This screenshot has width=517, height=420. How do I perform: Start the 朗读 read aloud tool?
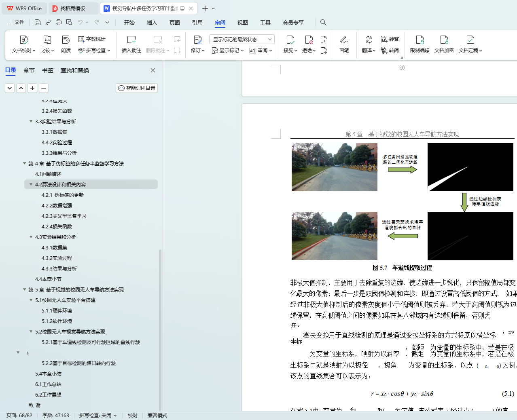(66, 44)
